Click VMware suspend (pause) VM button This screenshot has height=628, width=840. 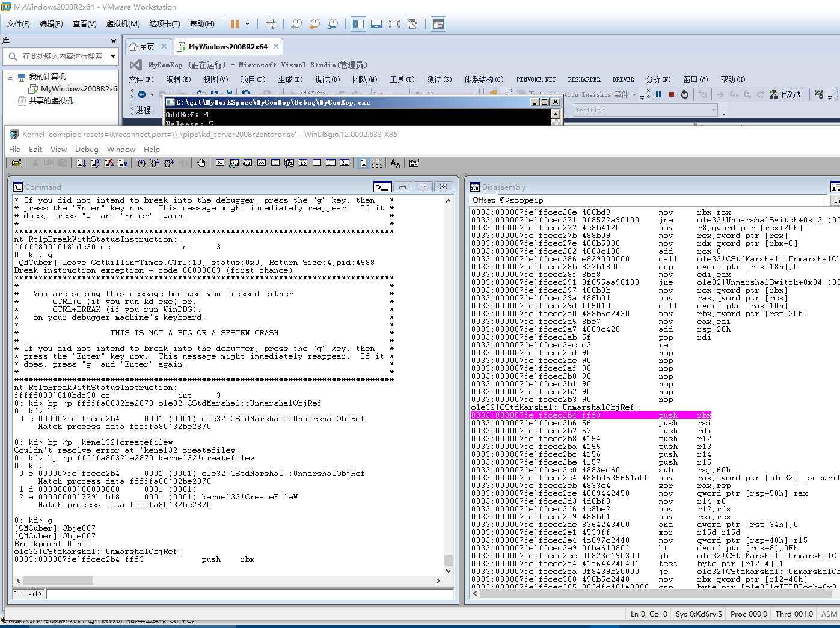click(x=235, y=24)
